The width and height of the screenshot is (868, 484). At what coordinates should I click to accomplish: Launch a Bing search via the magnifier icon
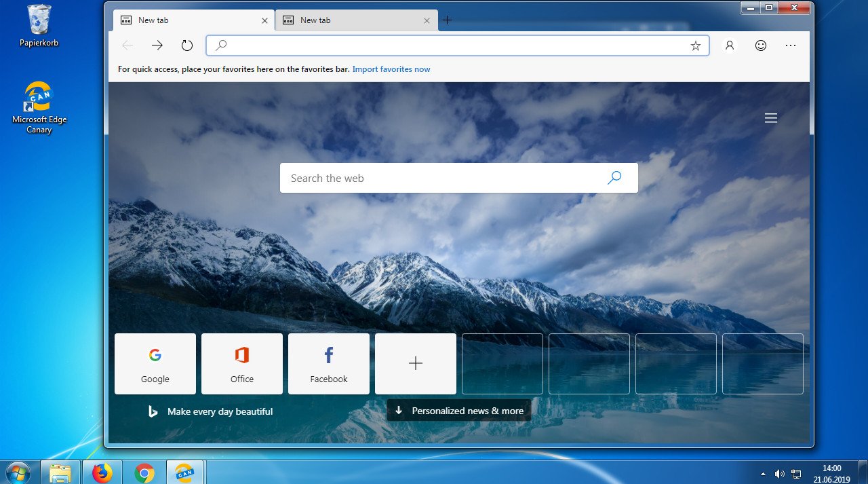(614, 177)
